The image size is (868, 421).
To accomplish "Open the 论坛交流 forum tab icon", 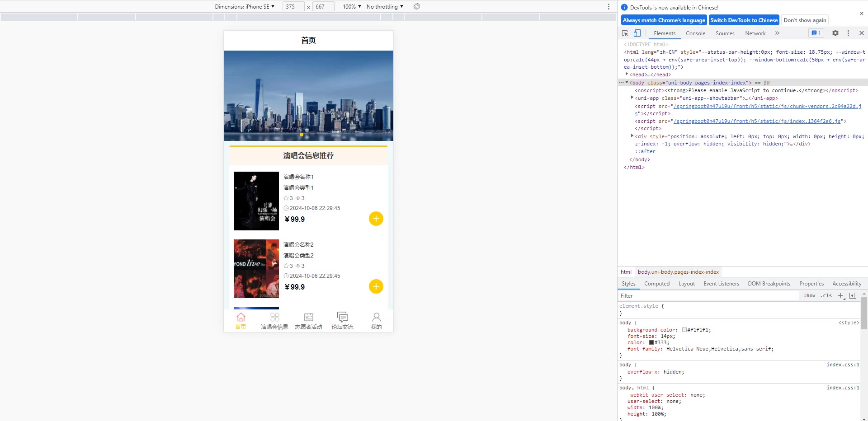I will [342, 317].
